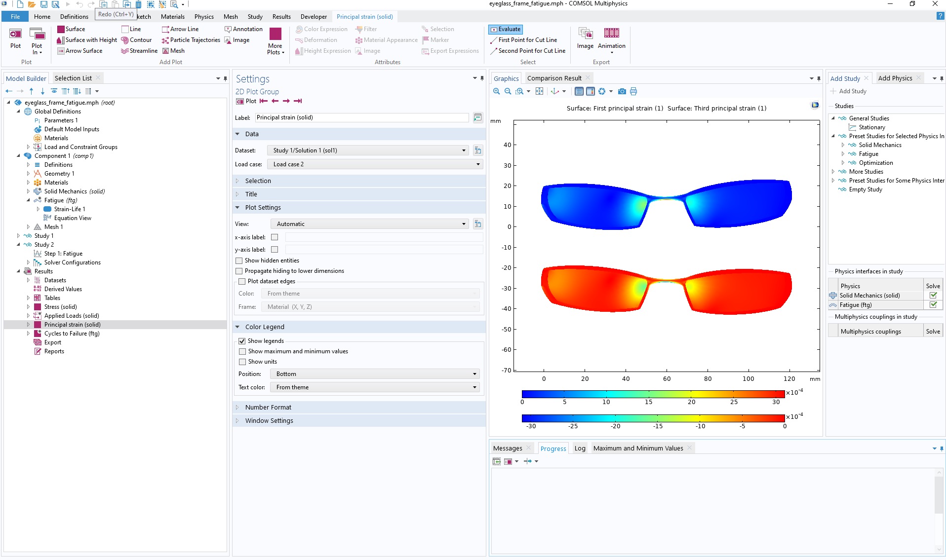Screen dimensions: 946x560
Task: Check the Plot dataset edges box
Action: click(242, 281)
